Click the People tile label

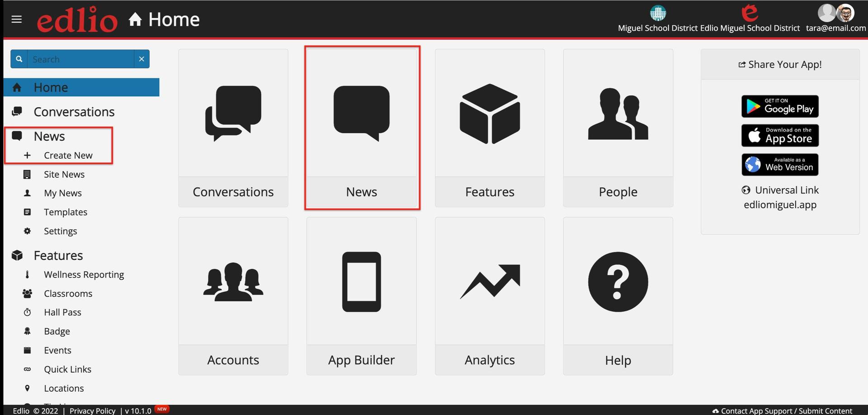pos(618,192)
